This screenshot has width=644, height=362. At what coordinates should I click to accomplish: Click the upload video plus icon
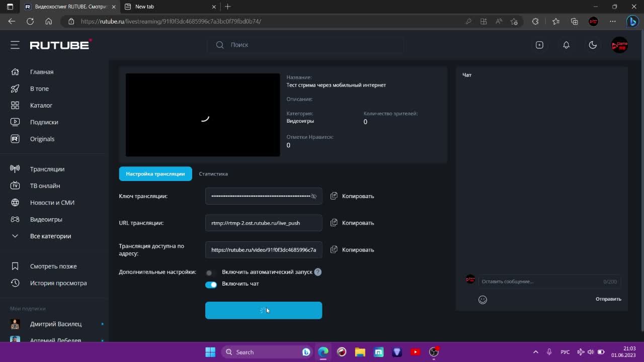[x=539, y=45]
